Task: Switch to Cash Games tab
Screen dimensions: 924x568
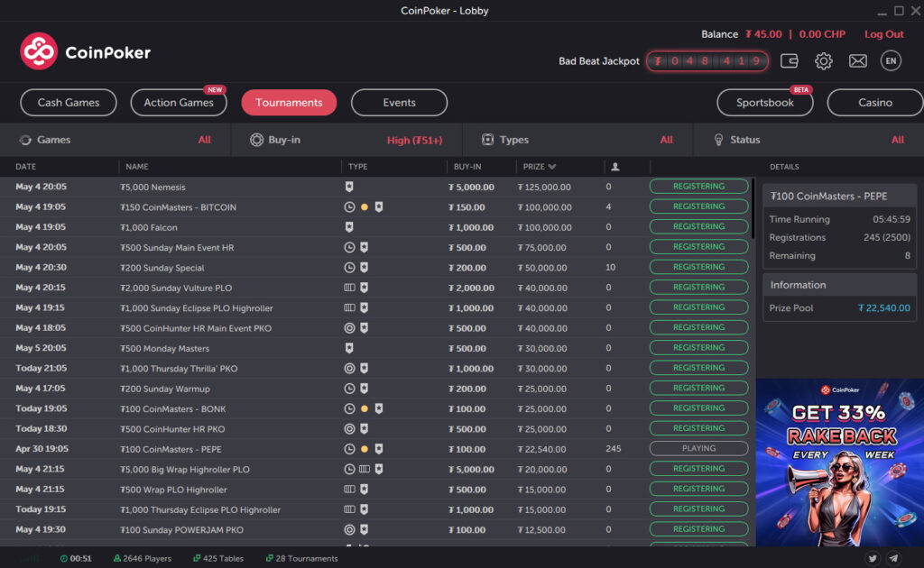Action: [69, 103]
